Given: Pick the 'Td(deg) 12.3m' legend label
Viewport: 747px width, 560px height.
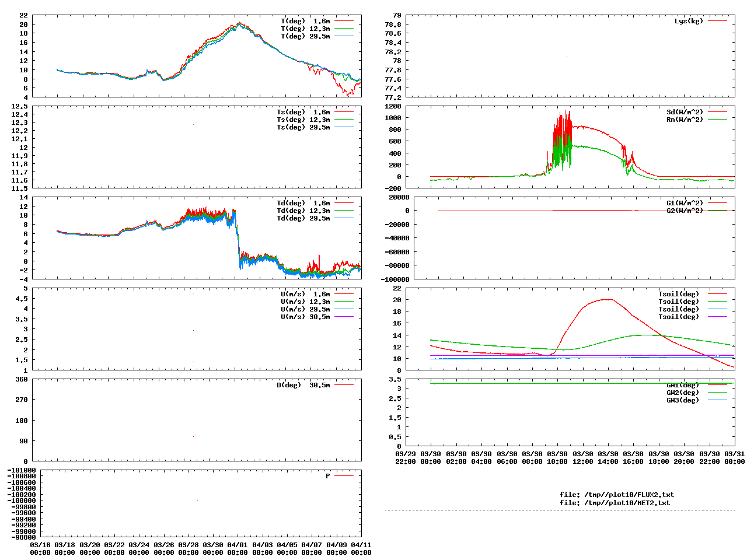Looking at the screenshot, I should 303,211.
